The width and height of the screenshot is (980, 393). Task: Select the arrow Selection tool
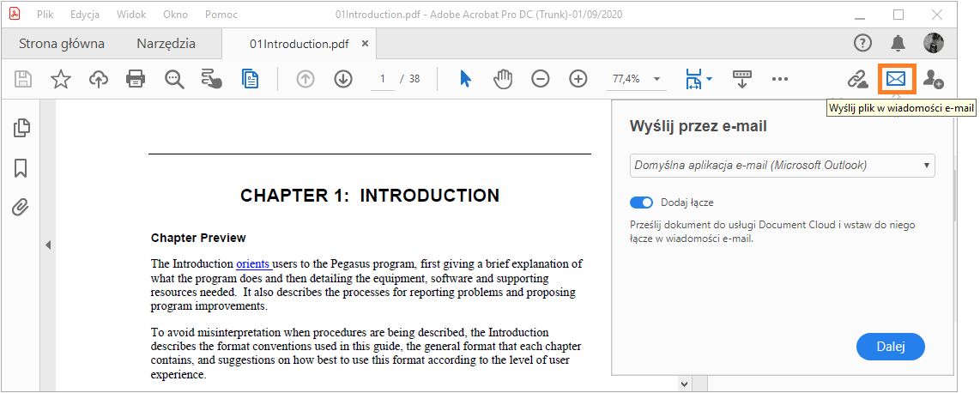tap(465, 79)
